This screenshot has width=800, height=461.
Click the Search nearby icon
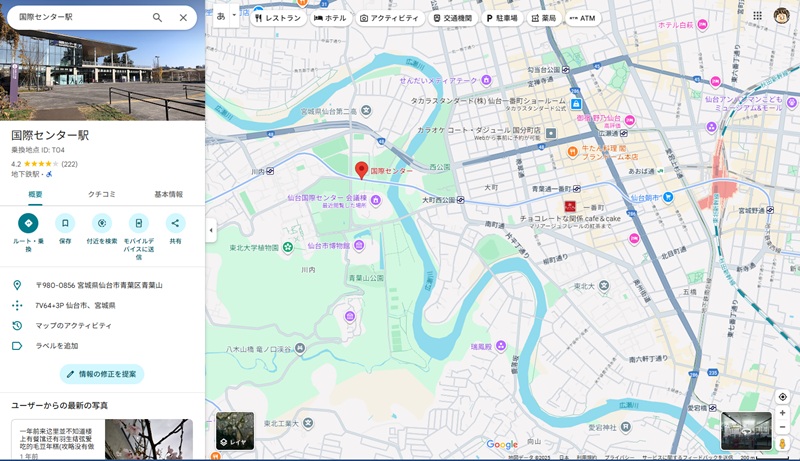102,223
